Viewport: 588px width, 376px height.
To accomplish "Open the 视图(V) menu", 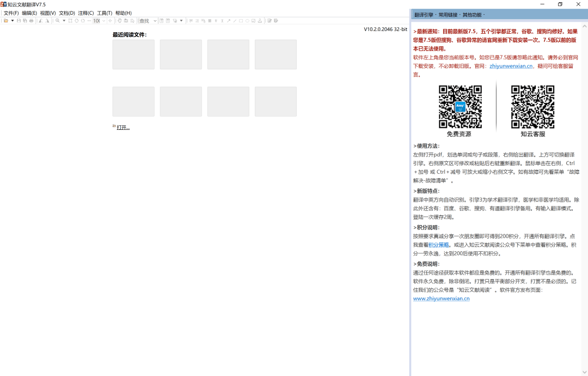I will [x=48, y=13].
